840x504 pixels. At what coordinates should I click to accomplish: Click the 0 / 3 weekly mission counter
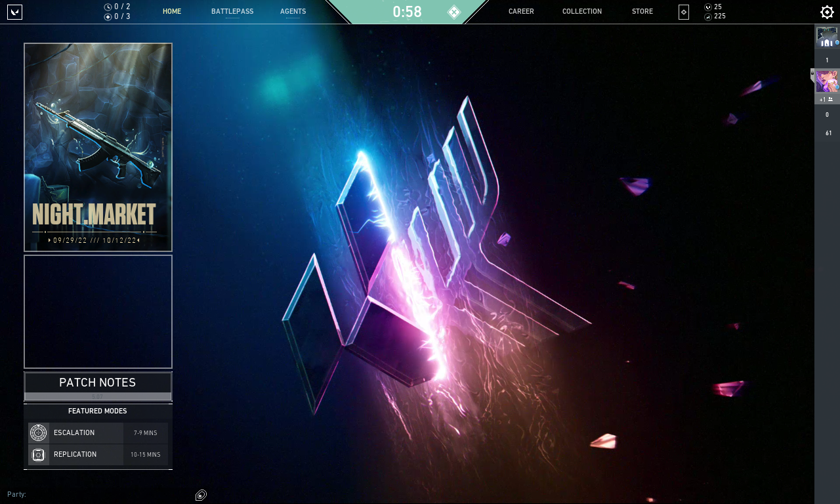(x=122, y=16)
